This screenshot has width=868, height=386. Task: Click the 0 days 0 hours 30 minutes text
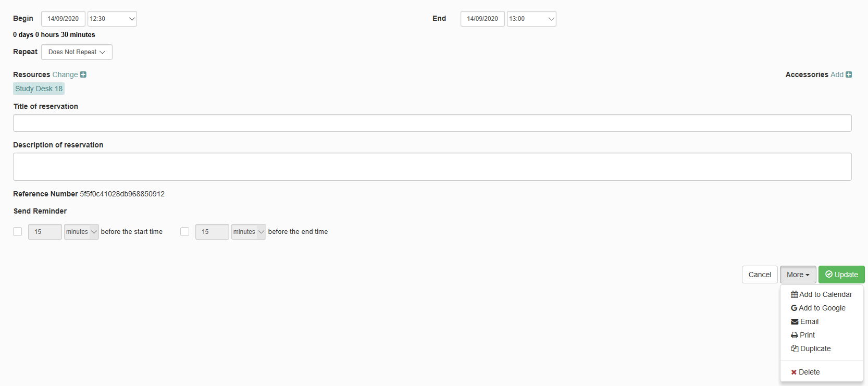coord(54,35)
